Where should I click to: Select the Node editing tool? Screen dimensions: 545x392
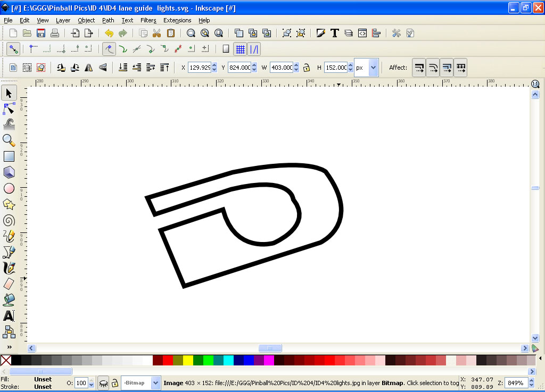tap(9, 109)
